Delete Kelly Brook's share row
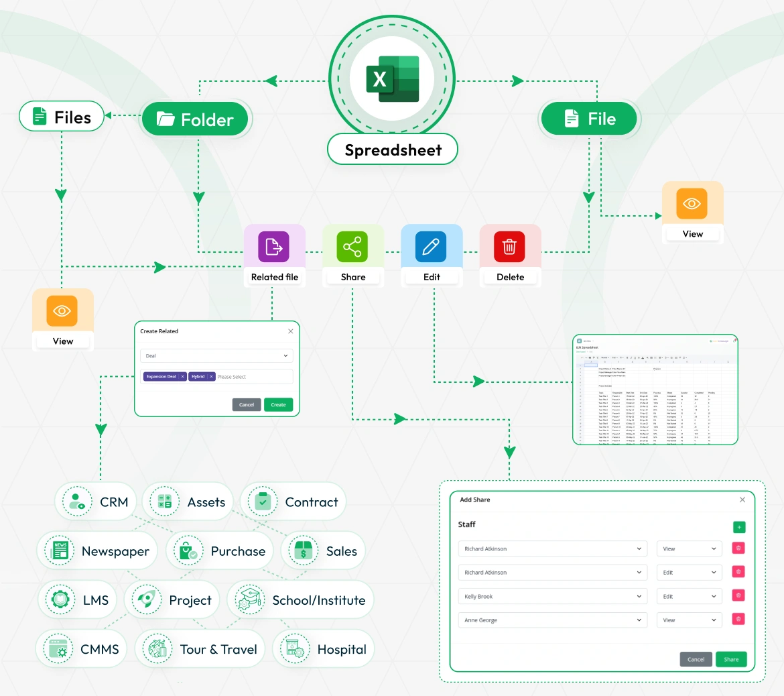 738,595
